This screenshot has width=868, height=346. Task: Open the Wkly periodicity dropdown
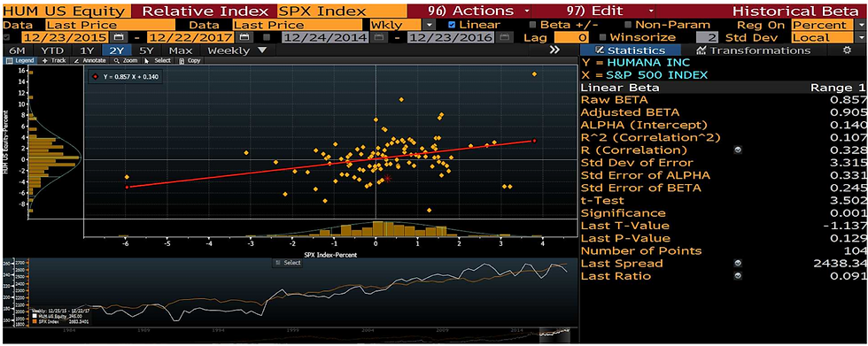coord(429,25)
